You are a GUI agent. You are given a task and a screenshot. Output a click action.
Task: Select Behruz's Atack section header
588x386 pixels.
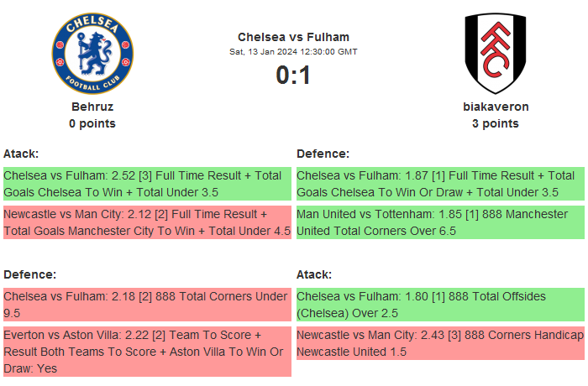pos(21,154)
